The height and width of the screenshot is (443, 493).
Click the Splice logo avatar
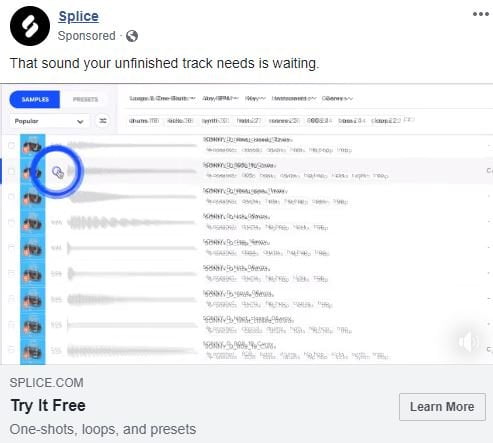click(x=30, y=26)
